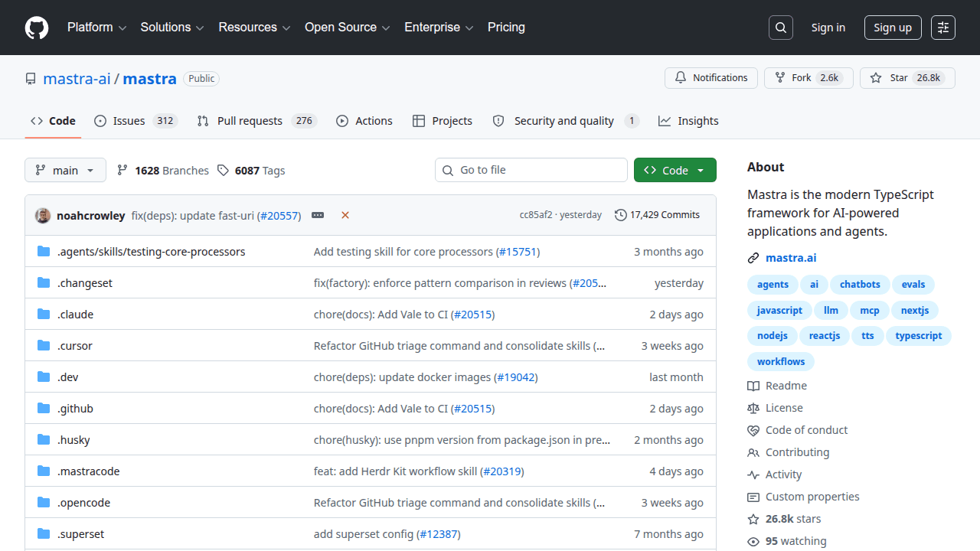Focus the Go to file search field
Screen dimensions: 980x551
(x=531, y=170)
